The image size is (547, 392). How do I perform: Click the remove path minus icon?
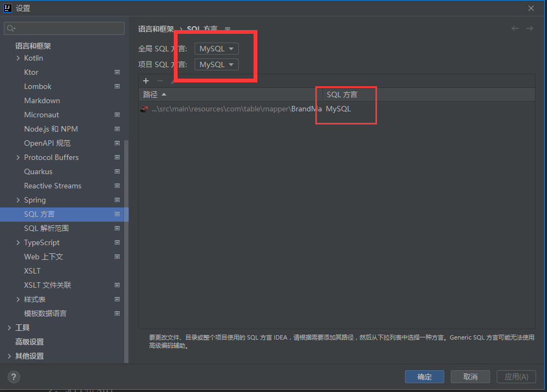point(160,81)
